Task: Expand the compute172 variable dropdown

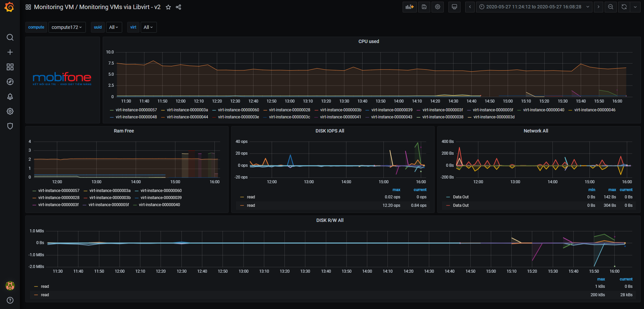Action: click(67, 27)
